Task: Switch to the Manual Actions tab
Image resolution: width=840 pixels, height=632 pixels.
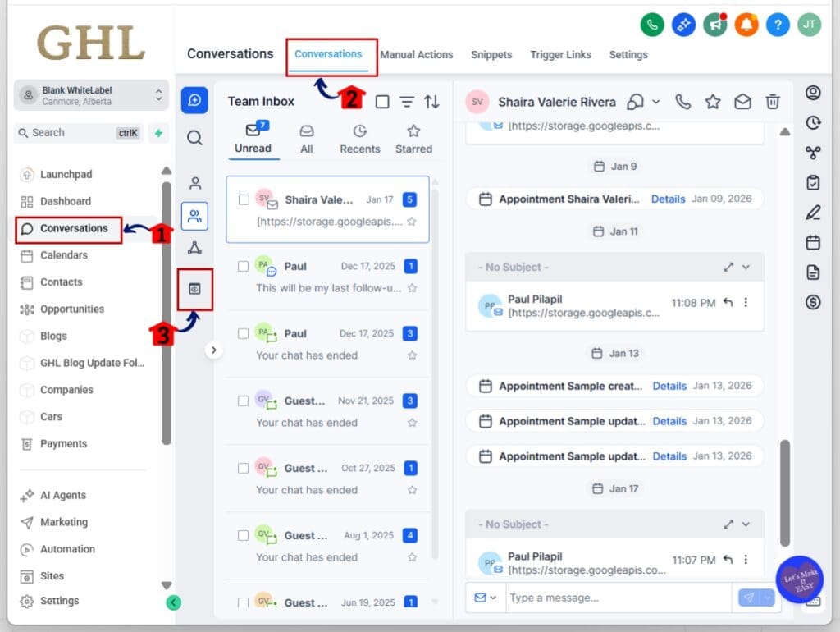Action: click(x=416, y=55)
